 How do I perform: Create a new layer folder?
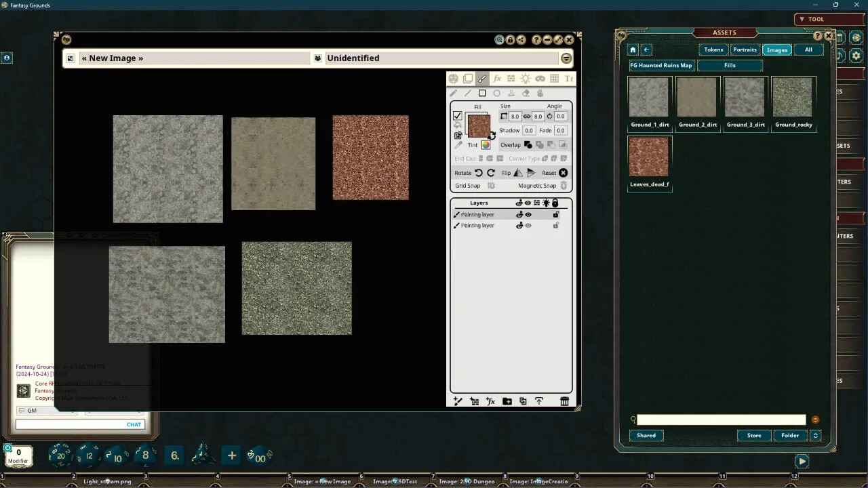[507, 401]
